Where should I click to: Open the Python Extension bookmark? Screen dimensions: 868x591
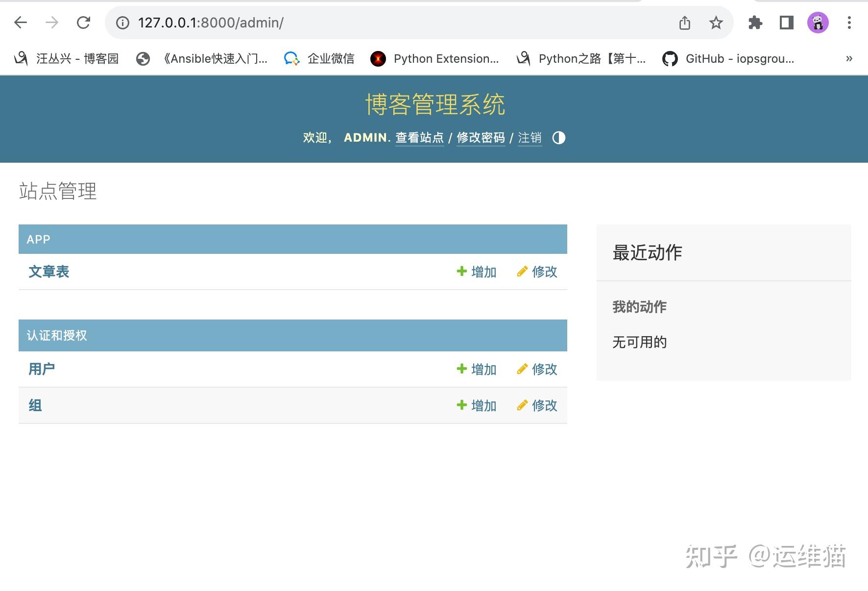click(435, 59)
